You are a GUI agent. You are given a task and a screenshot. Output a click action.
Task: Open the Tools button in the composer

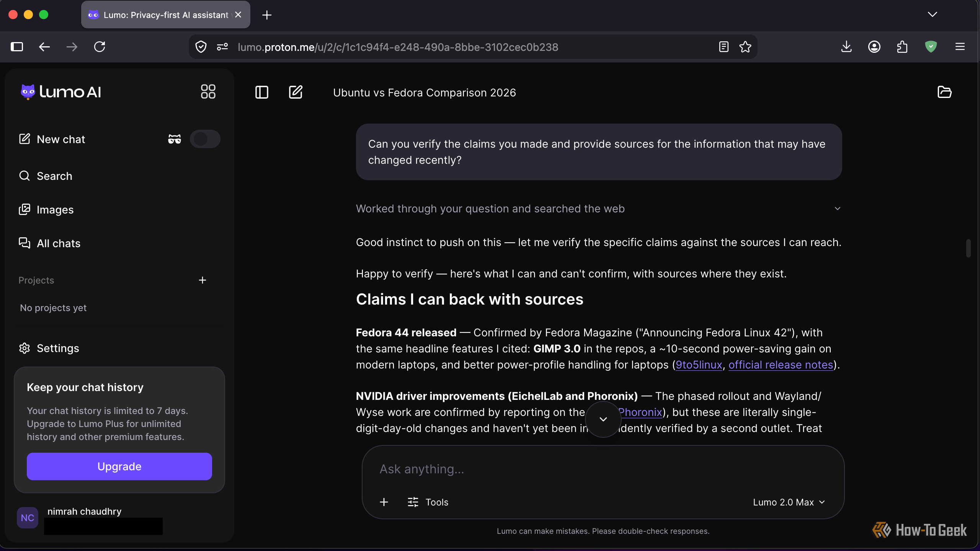coord(428,502)
